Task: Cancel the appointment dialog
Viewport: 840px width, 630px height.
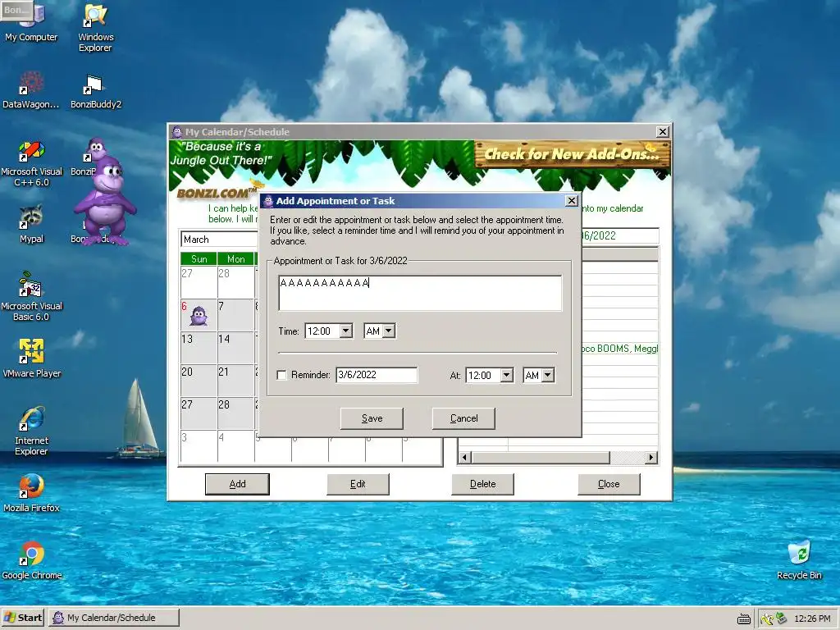Action: click(463, 418)
